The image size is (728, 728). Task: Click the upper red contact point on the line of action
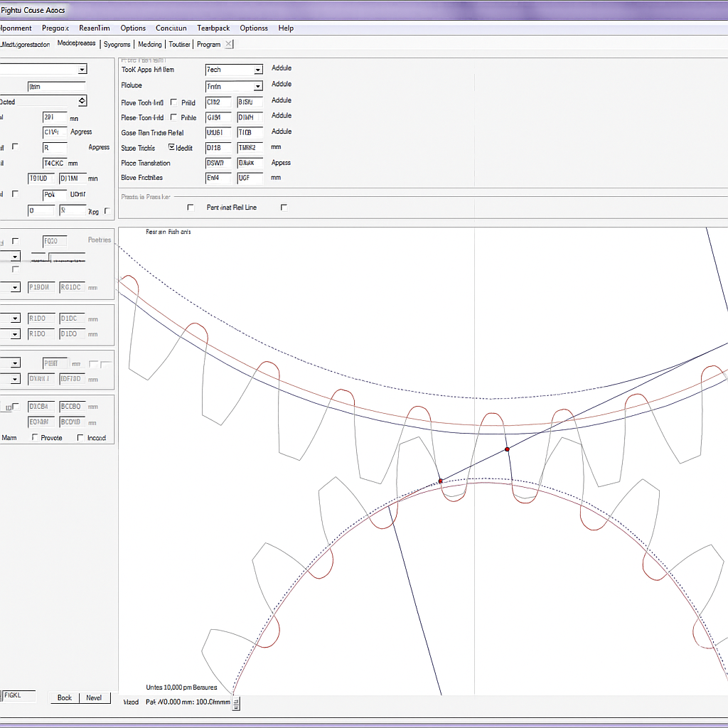coord(507,449)
